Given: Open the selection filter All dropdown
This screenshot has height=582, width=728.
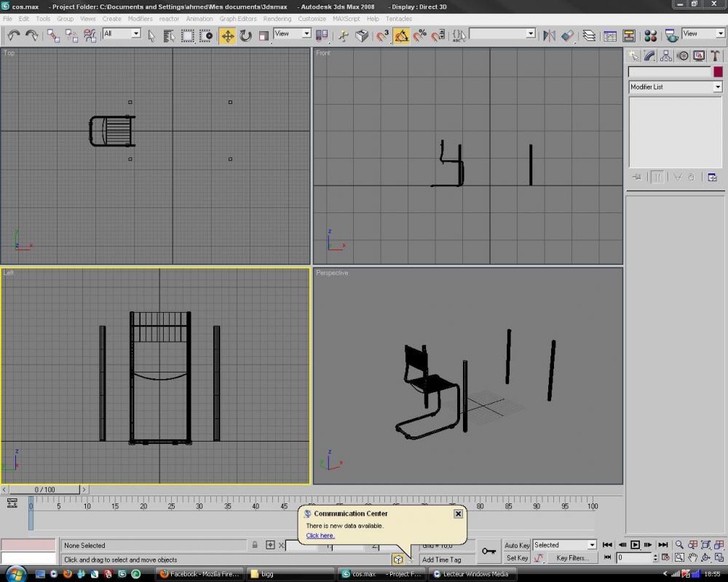Looking at the screenshot, I should (x=122, y=33).
